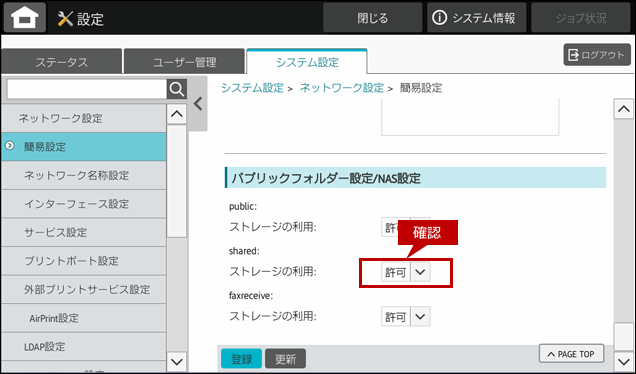Screen dimensions: 636x374
Task: Click the 更新 button
Action: (x=286, y=359)
